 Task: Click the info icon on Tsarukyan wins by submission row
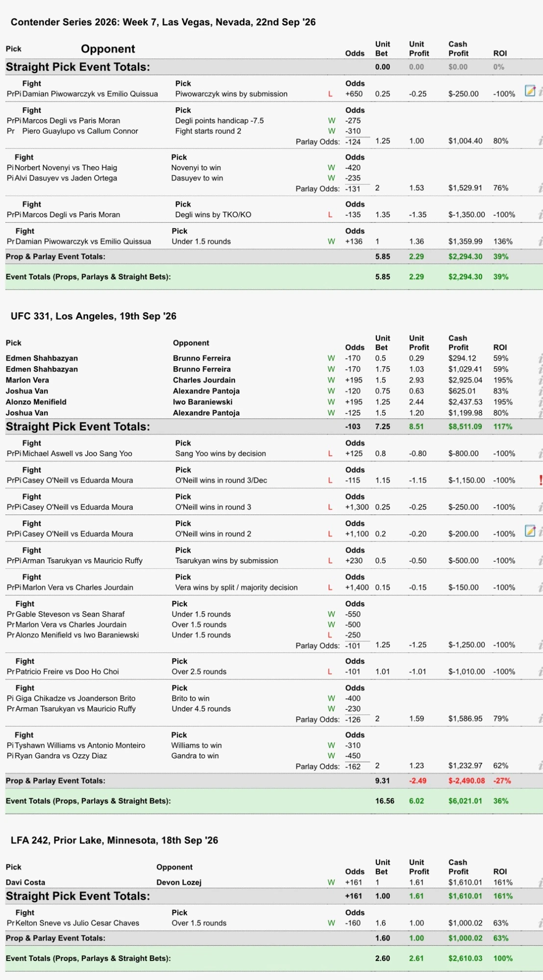pos(541,561)
